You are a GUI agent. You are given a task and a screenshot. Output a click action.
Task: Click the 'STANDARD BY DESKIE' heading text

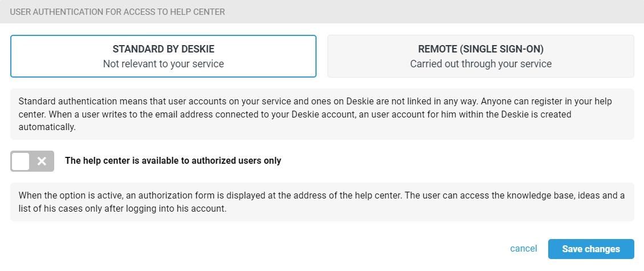[163, 49]
